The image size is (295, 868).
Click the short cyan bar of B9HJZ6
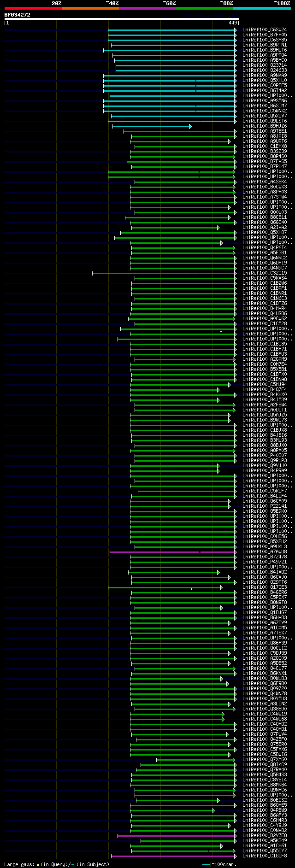152,126
